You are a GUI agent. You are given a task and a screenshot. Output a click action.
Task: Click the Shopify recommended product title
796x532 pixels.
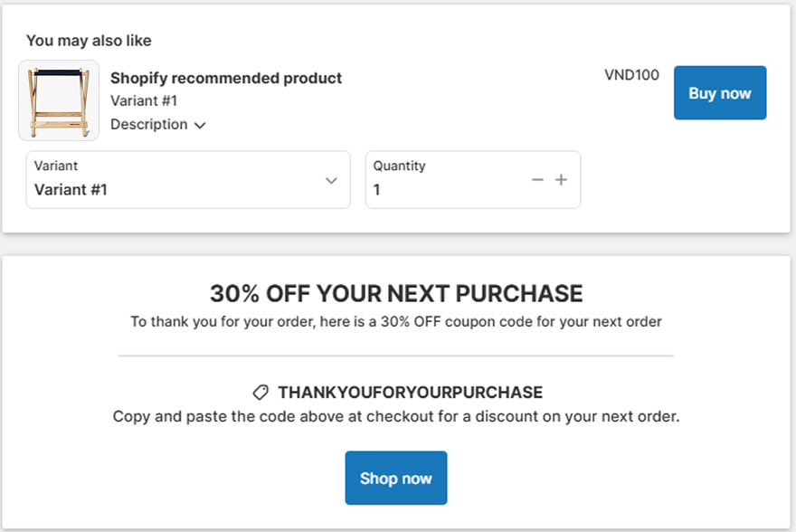[226, 78]
